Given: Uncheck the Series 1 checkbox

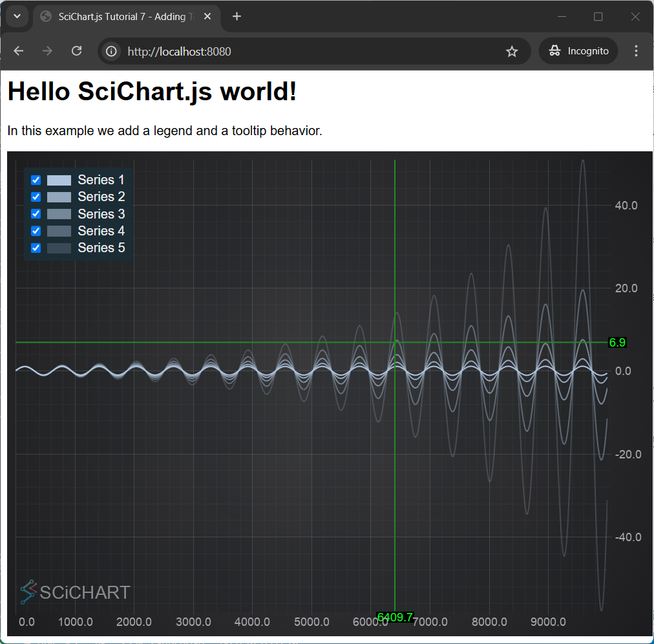Looking at the screenshot, I should [36, 180].
